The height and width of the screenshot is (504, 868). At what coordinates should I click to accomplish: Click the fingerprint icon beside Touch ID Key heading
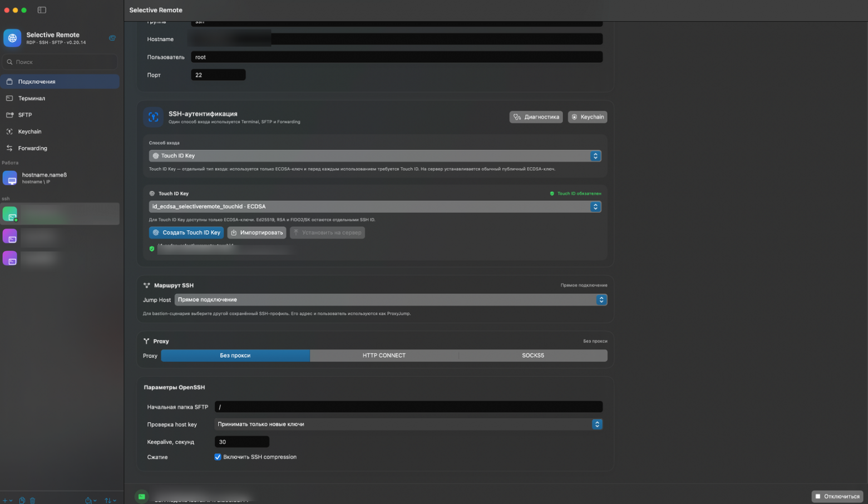[152, 194]
